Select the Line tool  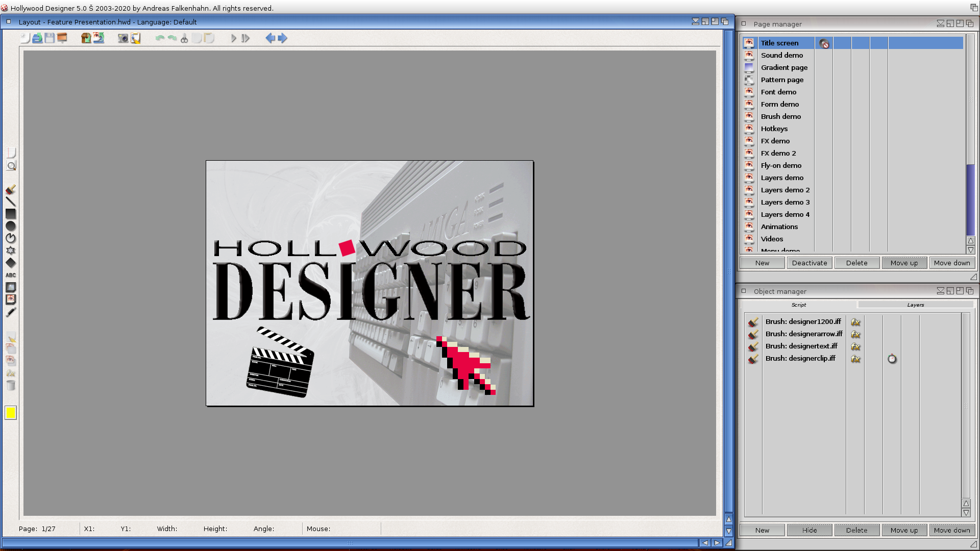tap(11, 202)
